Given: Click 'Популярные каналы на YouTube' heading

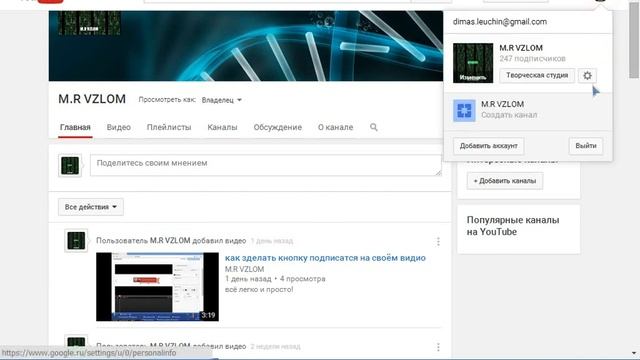Looking at the screenshot, I should (x=513, y=226).
